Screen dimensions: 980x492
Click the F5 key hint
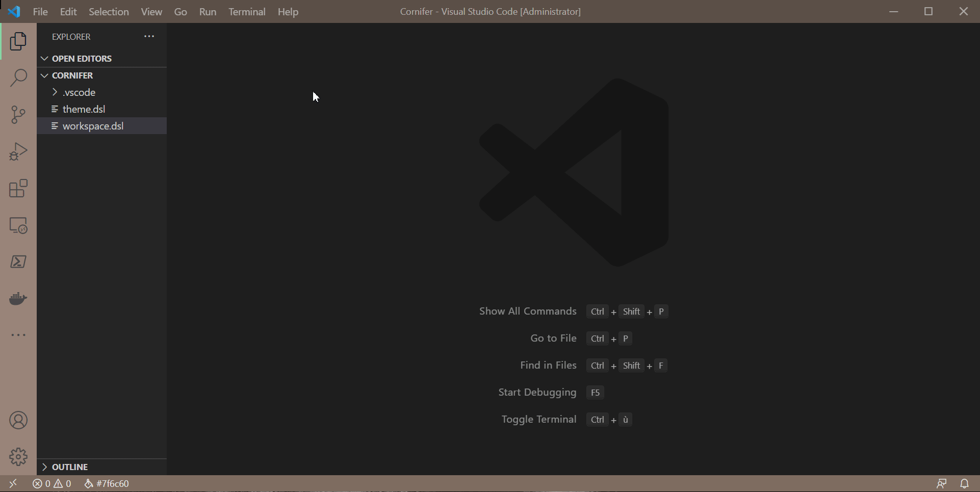coord(595,393)
